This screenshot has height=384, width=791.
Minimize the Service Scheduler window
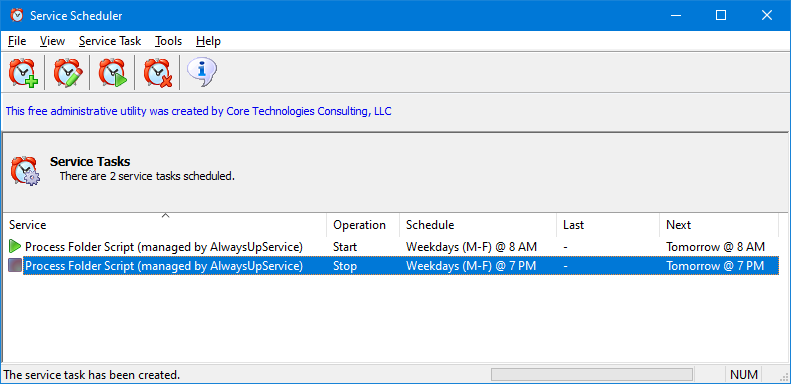(676, 16)
